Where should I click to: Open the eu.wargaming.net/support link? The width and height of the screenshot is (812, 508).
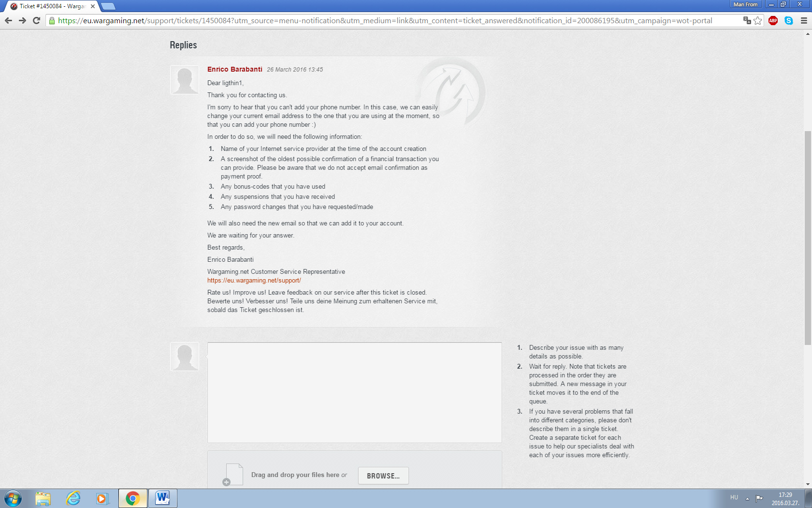pos(254,281)
